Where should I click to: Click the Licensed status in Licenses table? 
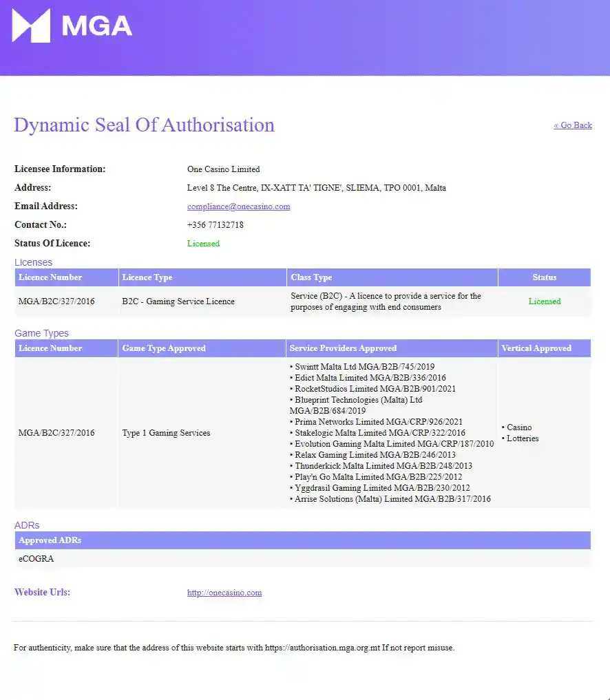pyautogui.click(x=545, y=301)
